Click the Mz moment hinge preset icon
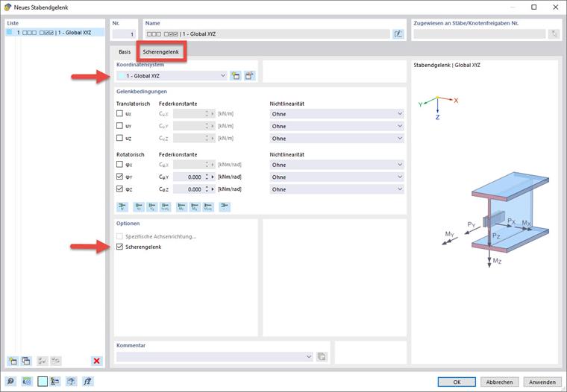This screenshot has height=392, width=567. click(x=195, y=207)
